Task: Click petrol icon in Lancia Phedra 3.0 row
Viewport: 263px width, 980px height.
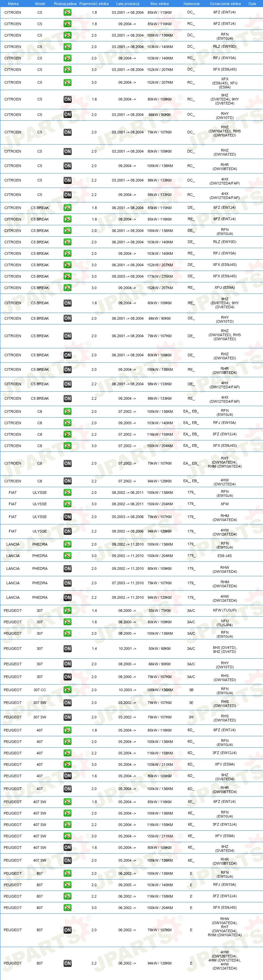Action: click(x=67, y=556)
